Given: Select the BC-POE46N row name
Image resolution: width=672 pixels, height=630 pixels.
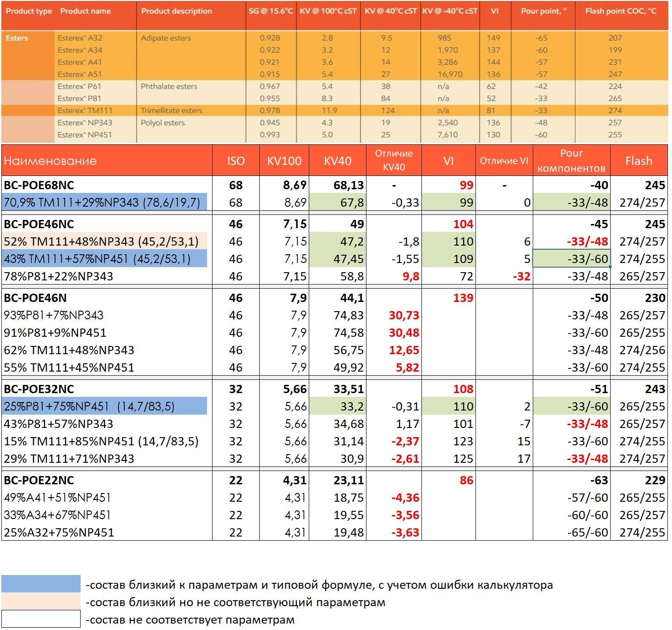Looking at the screenshot, I should point(35,298).
